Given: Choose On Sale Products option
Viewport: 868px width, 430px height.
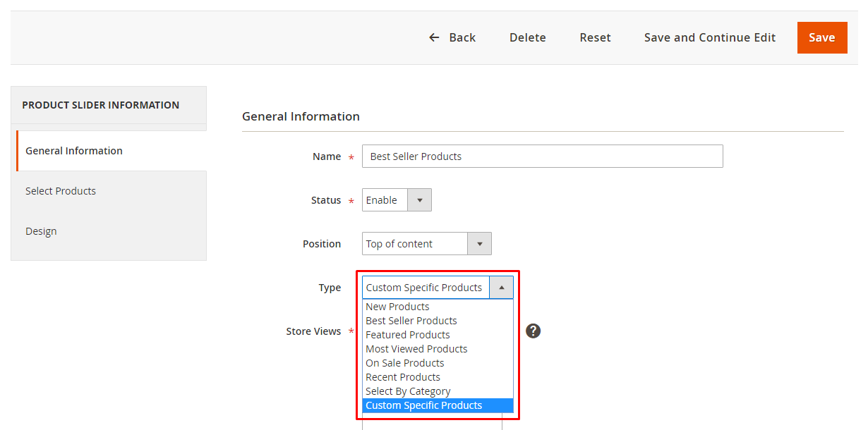Looking at the screenshot, I should tap(404, 363).
